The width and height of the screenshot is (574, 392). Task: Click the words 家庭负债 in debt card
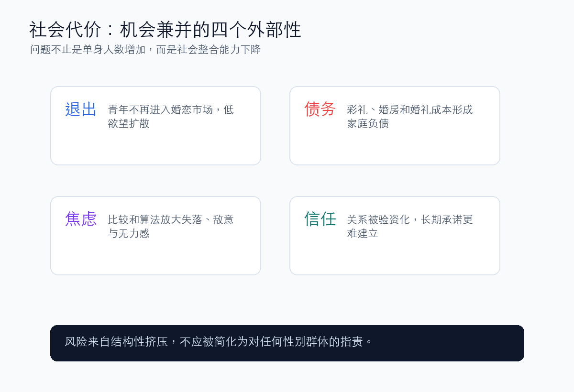(368, 124)
